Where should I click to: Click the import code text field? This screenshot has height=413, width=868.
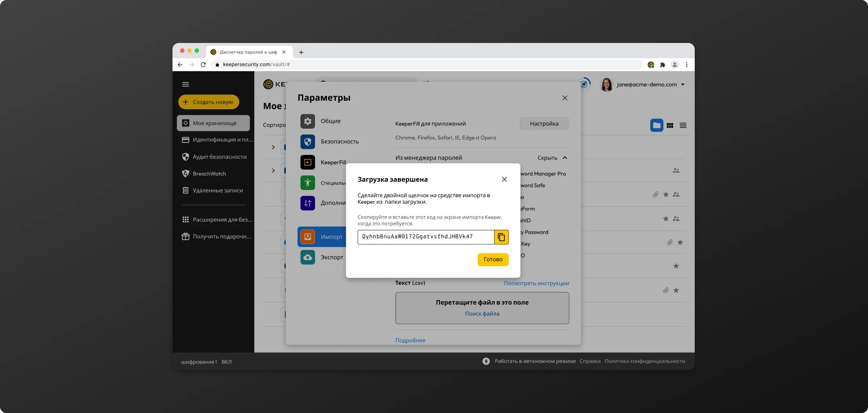click(425, 237)
